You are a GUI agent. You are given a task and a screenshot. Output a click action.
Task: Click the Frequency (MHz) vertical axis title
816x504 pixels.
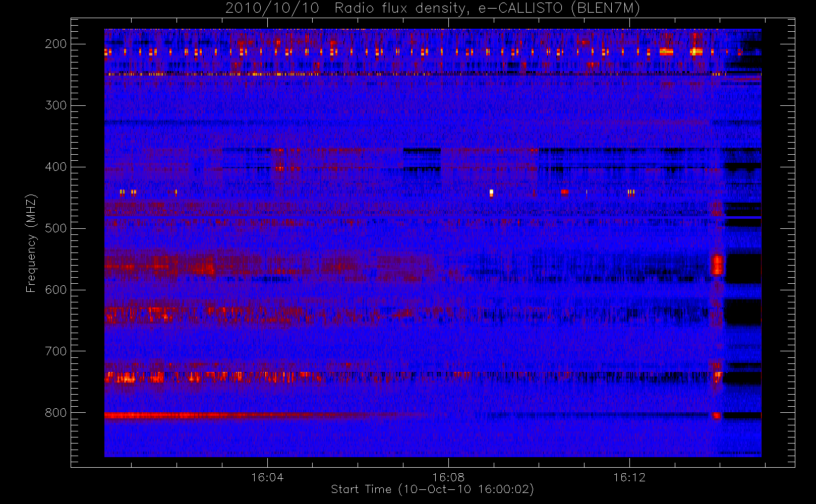pyautogui.click(x=31, y=243)
